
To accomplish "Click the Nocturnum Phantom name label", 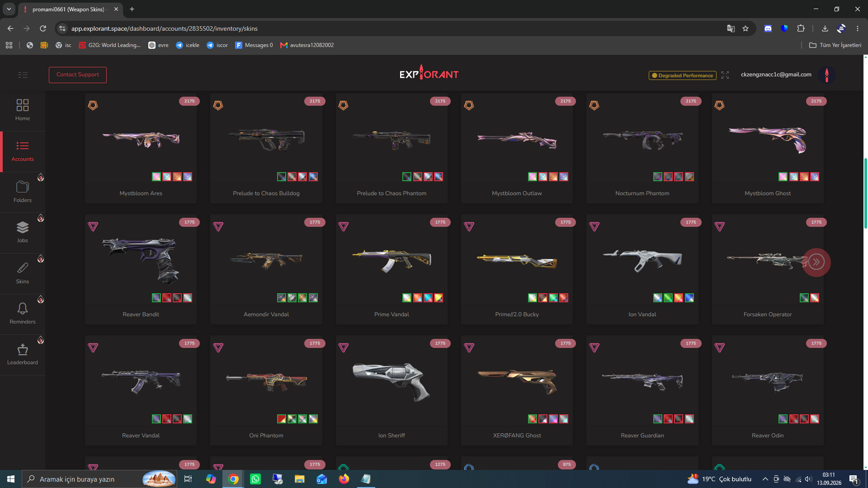I will click(x=642, y=193).
